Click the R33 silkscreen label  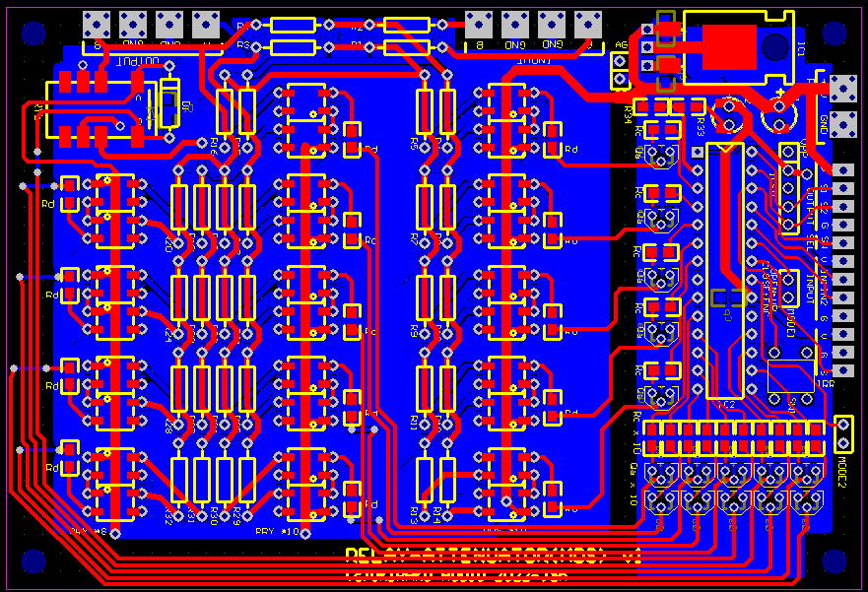tap(701, 126)
